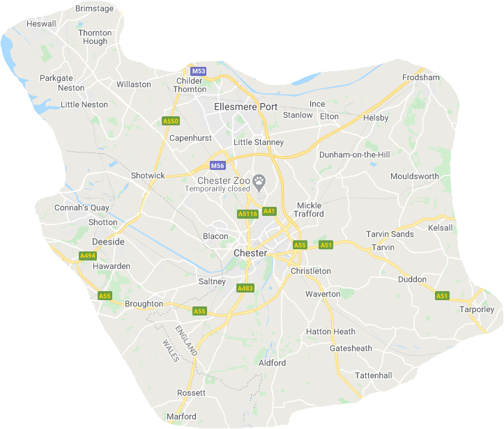Click the Tattenhall village label
504x429 pixels.
[373, 375]
